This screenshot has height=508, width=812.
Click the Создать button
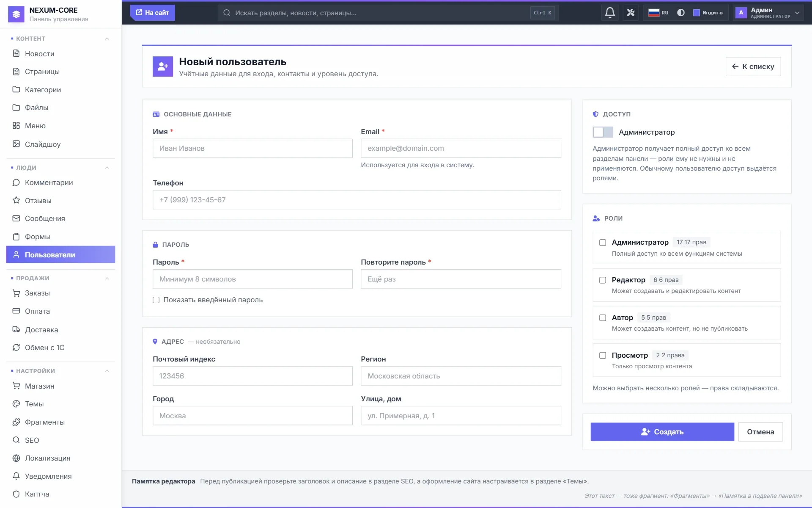(x=662, y=432)
